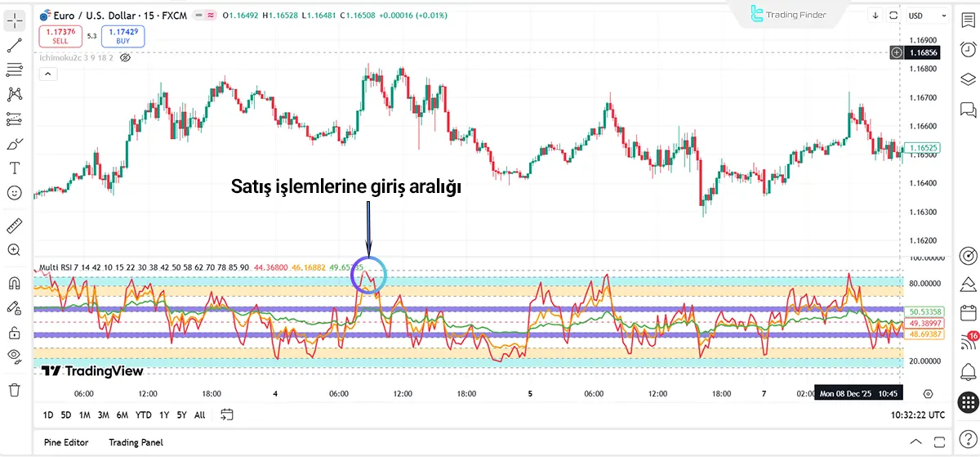Viewport: 980px width, 457px height.
Task: Set the time range to 1M
Action: tap(84, 415)
